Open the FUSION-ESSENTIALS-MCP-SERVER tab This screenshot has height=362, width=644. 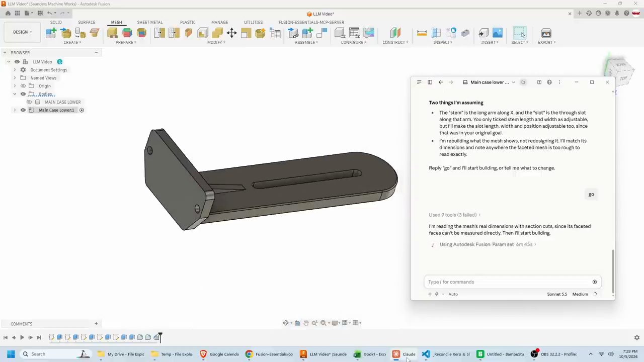pos(311,22)
